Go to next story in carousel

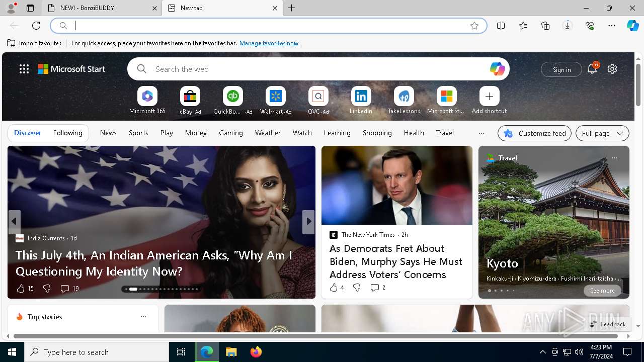(308, 221)
